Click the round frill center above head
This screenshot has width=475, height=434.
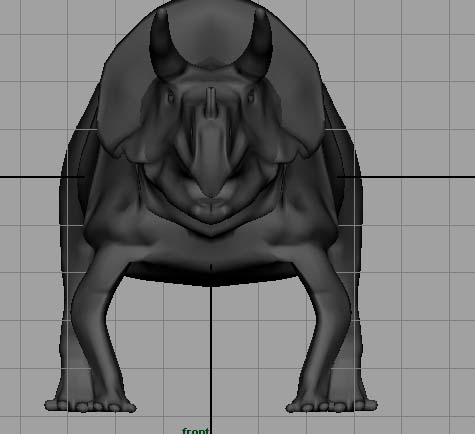[211, 32]
